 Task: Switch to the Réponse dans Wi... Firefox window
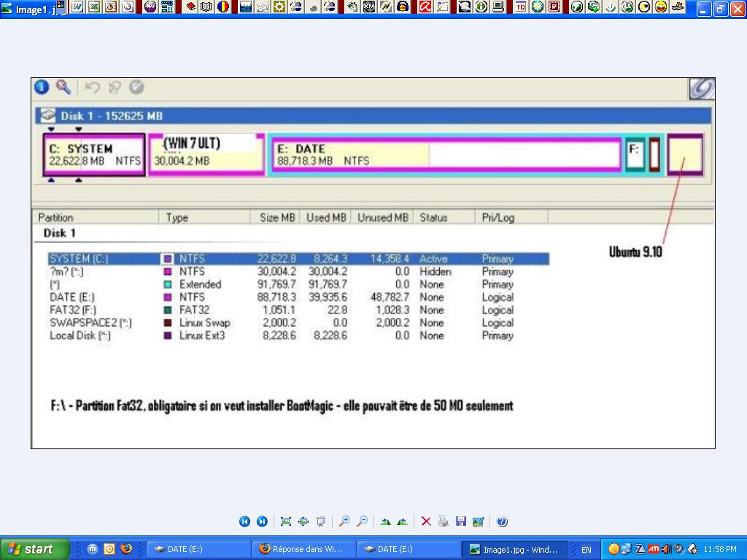(x=304, y=549)
